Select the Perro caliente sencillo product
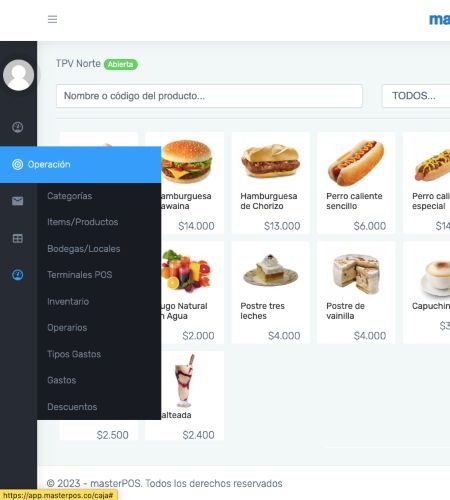Screen dimensions: 450x500 coord(356,183)
